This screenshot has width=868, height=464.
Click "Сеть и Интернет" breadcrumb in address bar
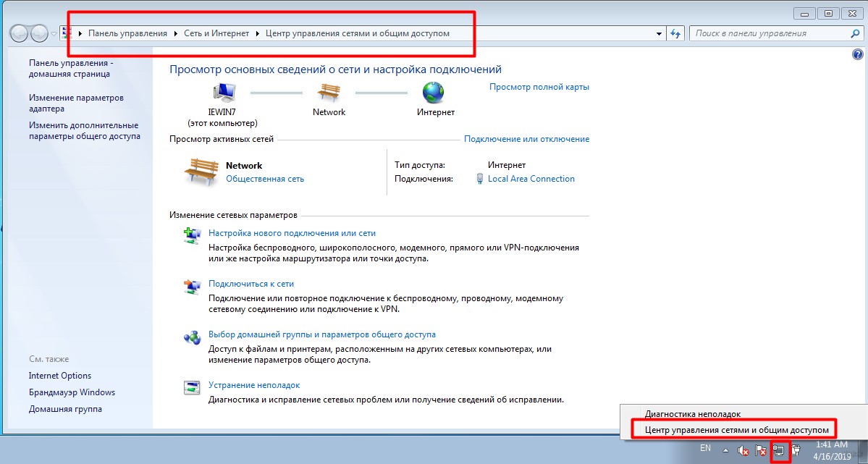tap(215, 33)
